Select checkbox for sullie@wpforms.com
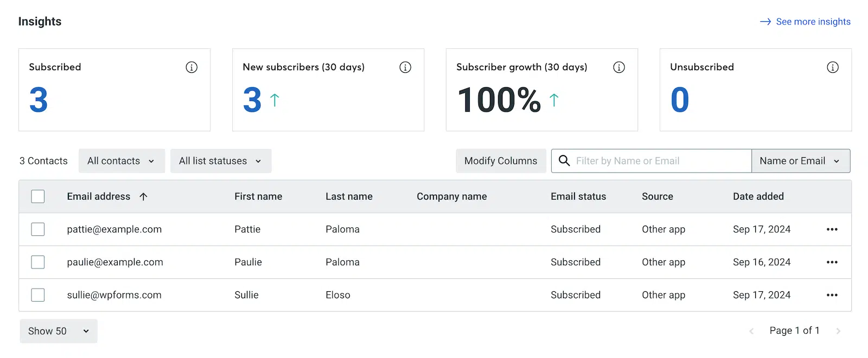Image resolution: width=868 pixels, height=358 pixels. coord(38,295)
